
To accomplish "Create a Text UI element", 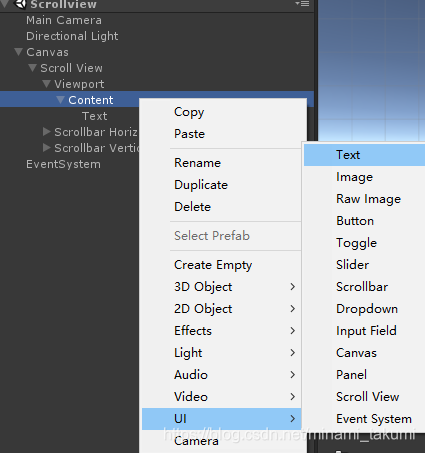I will [364, 155].
